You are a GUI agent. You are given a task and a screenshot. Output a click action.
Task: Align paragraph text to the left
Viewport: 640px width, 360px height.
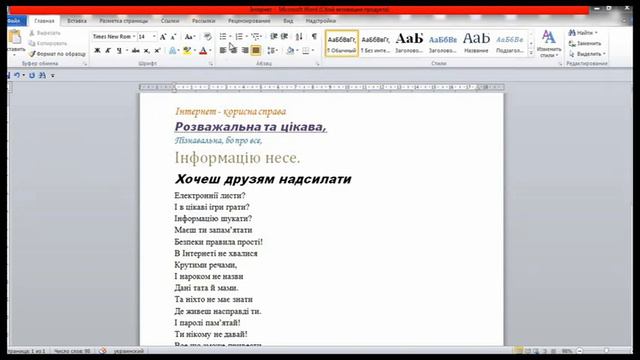pyautogui.click(x=223, y=51)
